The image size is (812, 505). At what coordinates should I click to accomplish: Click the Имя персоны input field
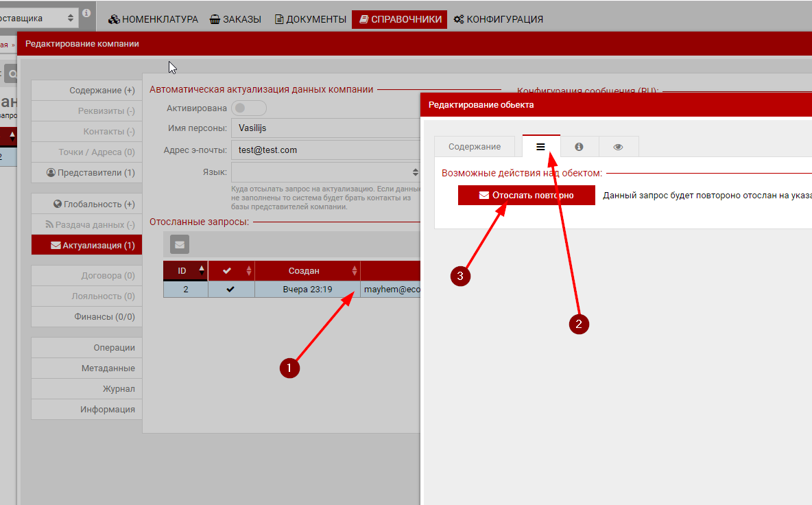(326, 128)
